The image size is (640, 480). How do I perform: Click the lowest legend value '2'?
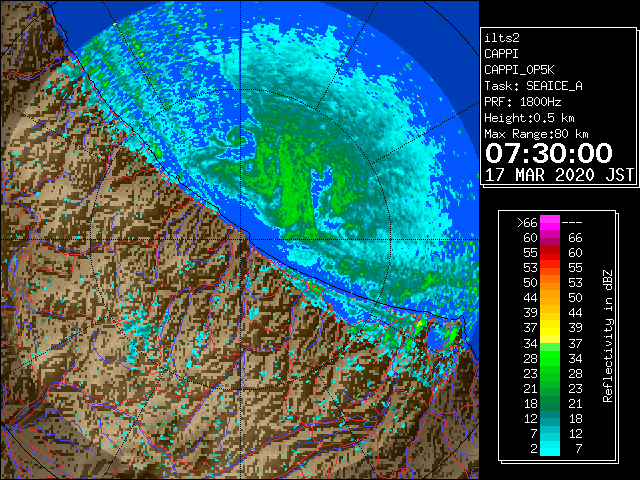534,449
